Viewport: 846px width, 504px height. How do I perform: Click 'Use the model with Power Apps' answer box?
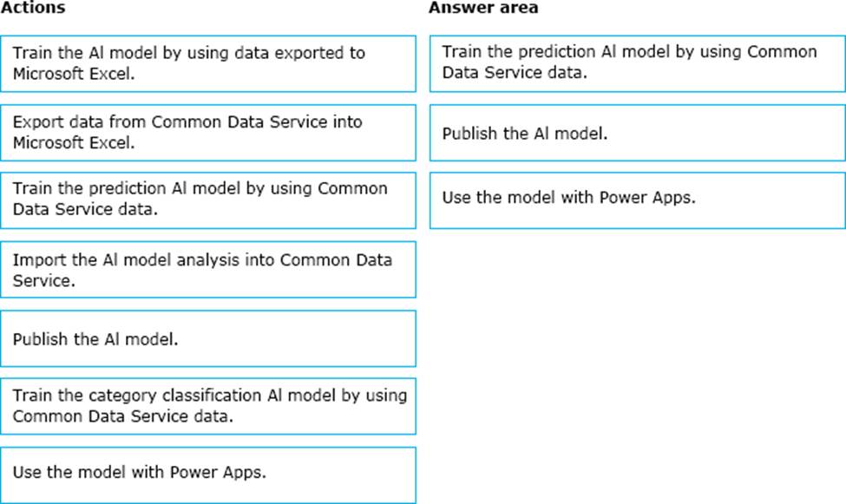637,198
